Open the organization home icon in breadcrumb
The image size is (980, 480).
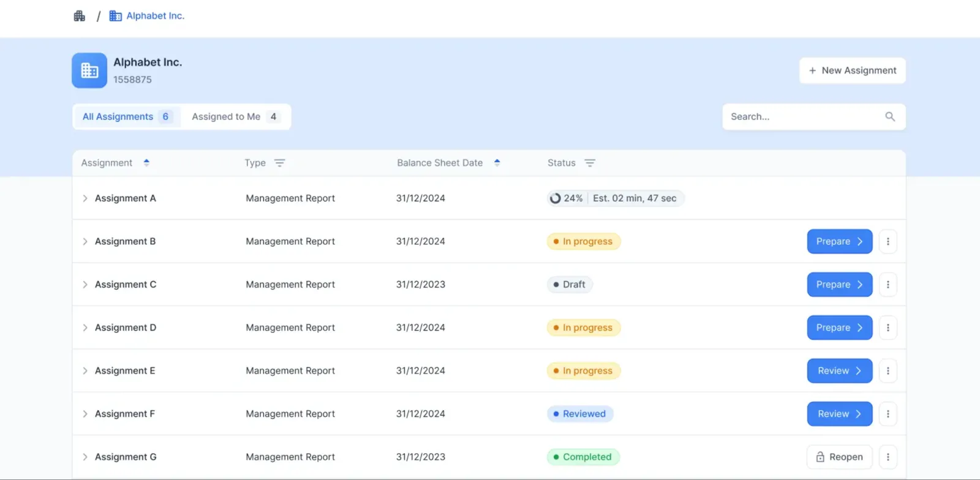point(80,16)
